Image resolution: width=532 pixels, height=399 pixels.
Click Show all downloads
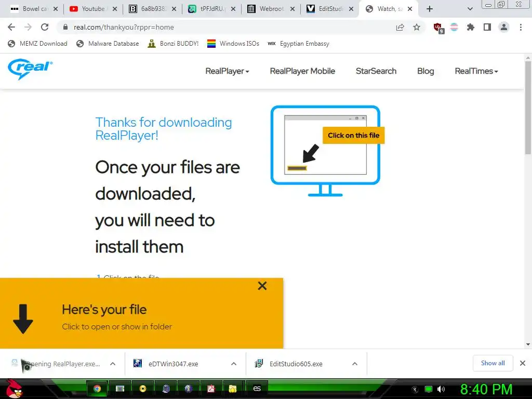(x=493, y=363)
